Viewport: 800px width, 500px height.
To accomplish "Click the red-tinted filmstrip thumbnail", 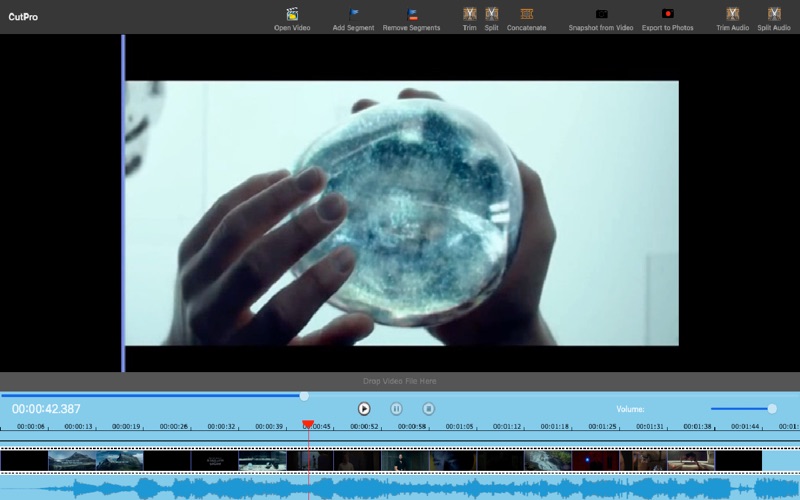I will [x=595, y=461].
